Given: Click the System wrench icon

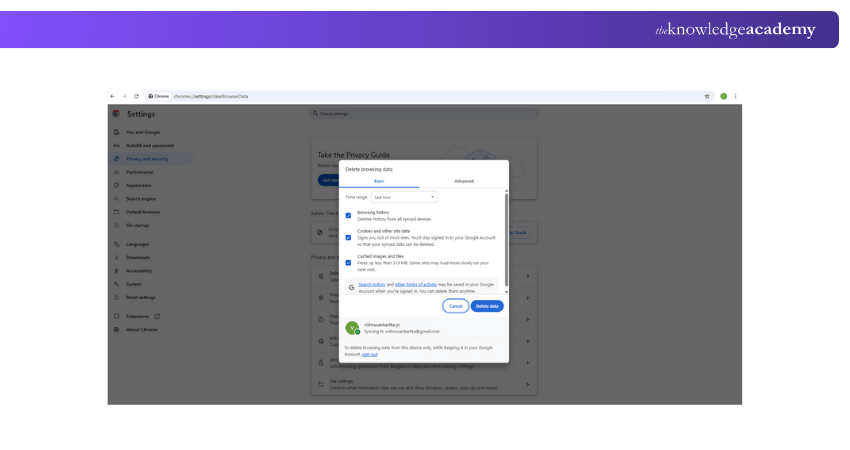Looking at the screenshot, I should click(x=116, y=284).
